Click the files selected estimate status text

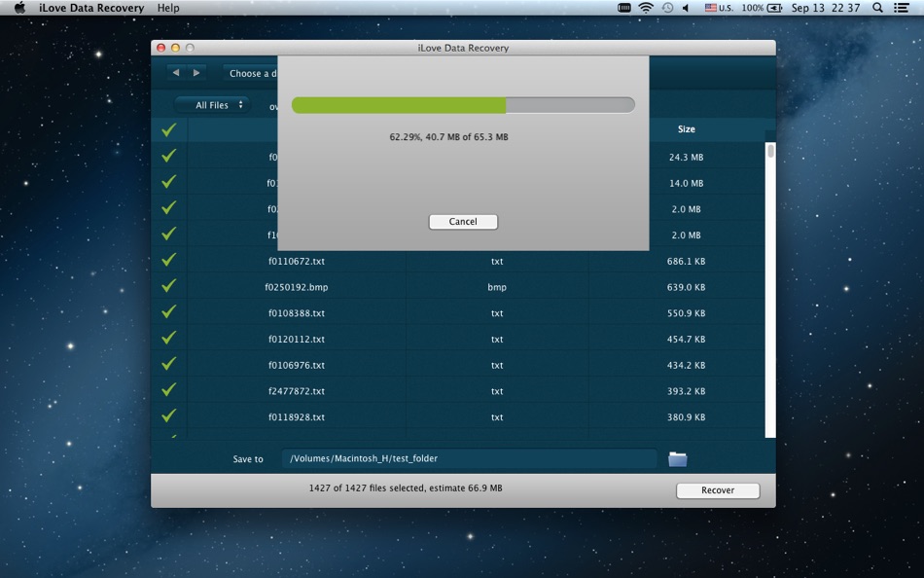(406, 488)
